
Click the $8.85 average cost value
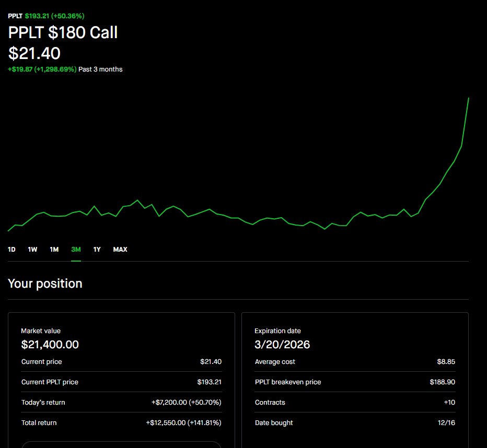tap(446, 362)
